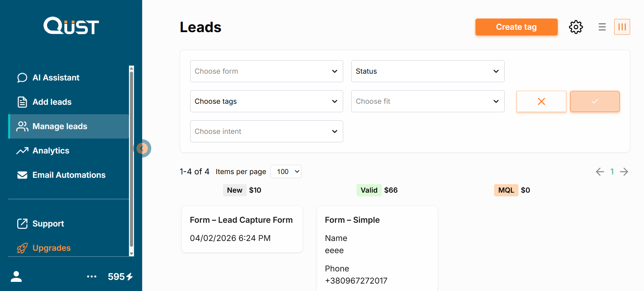This screenshot has height=291, width=644.
Task: Click the Create tag button
Action: pyautogui.click(x=516, y=27)
